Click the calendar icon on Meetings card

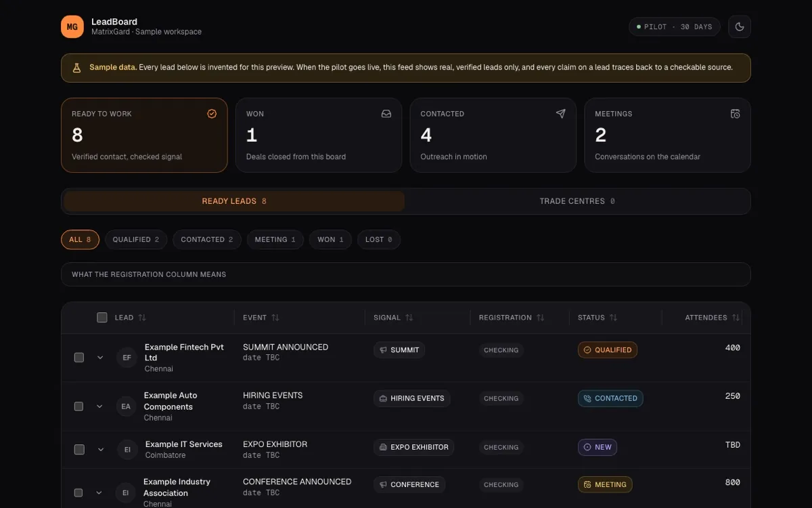pyautogui.click(x=736, y=114)
